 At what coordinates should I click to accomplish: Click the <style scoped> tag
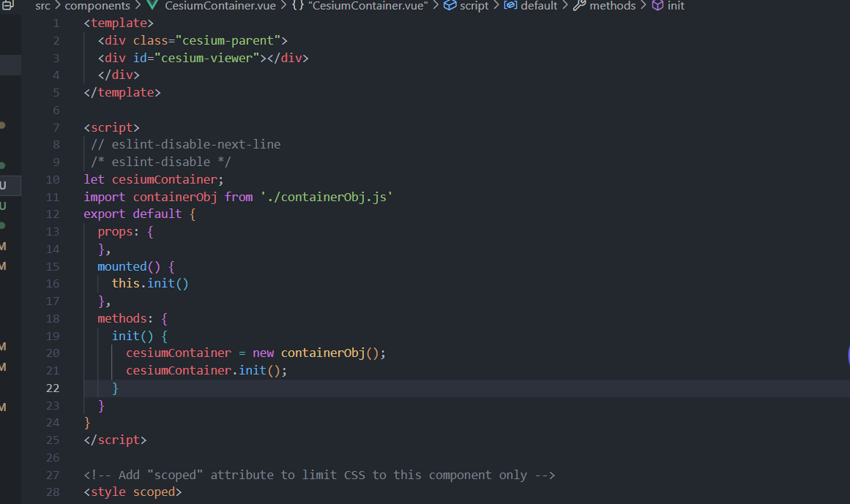tap(133, 492)
